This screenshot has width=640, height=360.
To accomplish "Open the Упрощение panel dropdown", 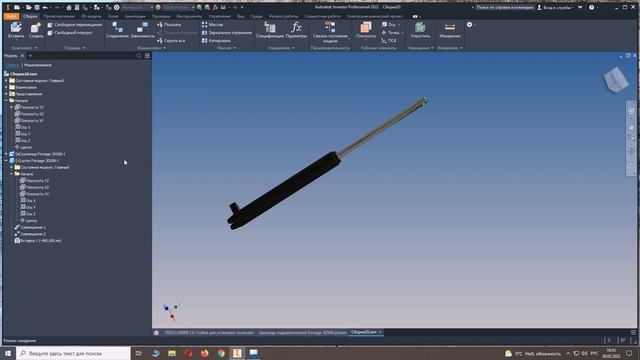I will [x=420, y=48].
